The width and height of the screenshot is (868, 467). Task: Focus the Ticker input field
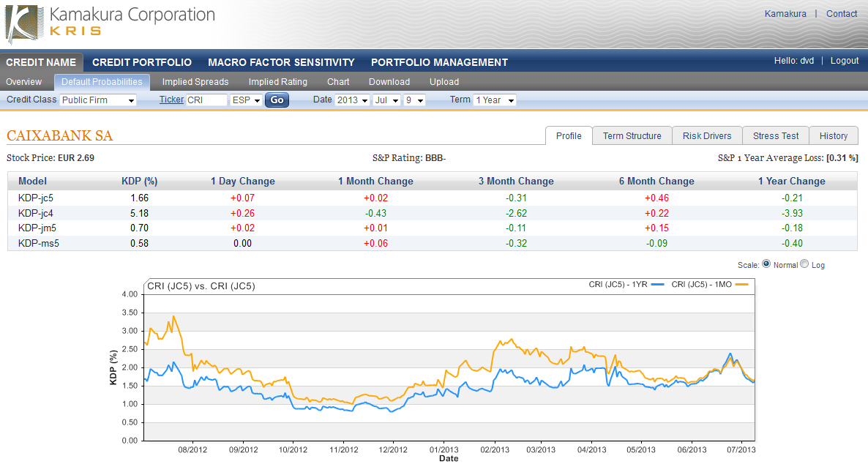point(206,100)
